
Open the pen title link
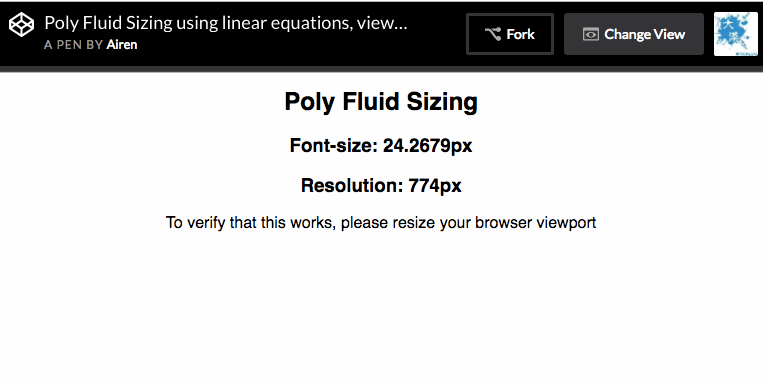click(226, 23)
